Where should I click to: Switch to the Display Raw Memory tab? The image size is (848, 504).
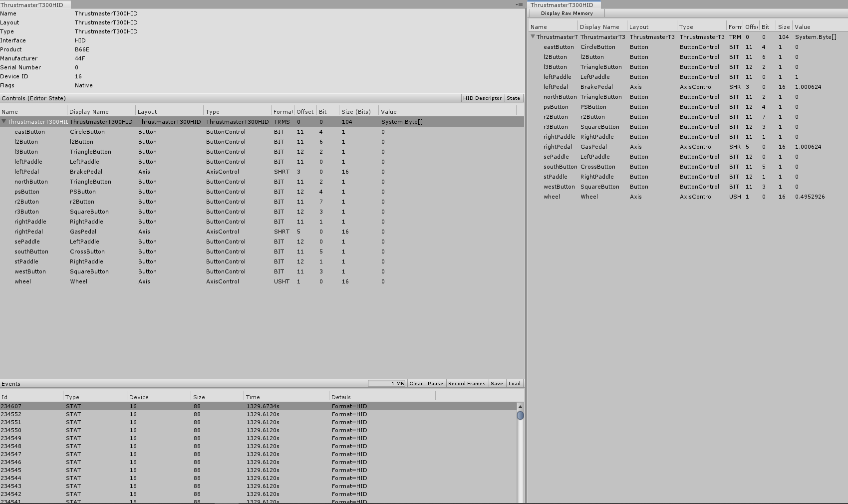coord(566,13)
